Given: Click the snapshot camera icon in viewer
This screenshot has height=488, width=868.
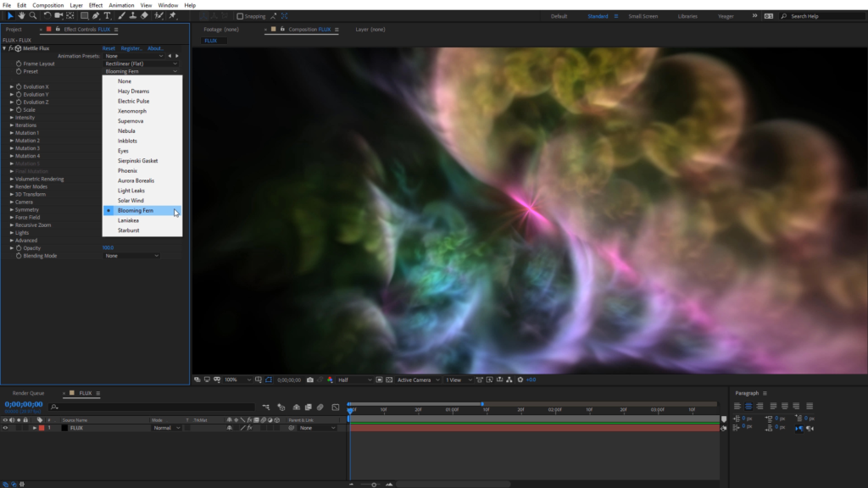Looking at the screenshot, I should coord(310,380).
